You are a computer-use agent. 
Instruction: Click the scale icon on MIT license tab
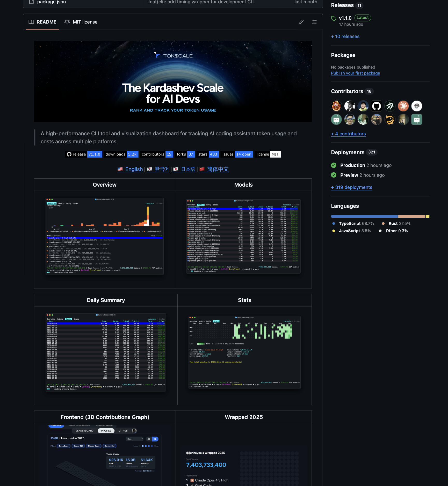pyautogui.click(x=67, y=22)
